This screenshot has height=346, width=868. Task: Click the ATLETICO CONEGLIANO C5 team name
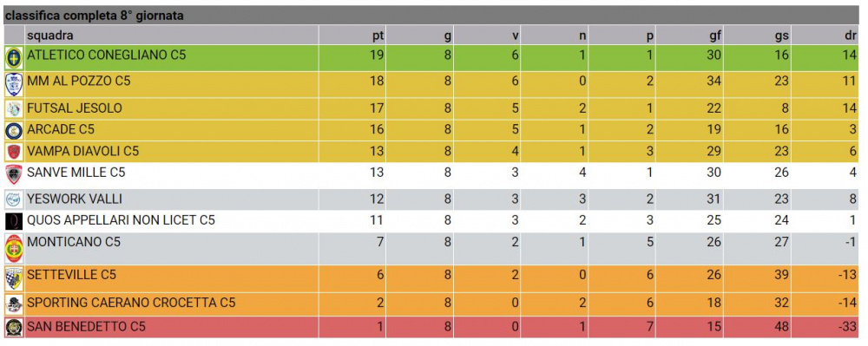106,55
